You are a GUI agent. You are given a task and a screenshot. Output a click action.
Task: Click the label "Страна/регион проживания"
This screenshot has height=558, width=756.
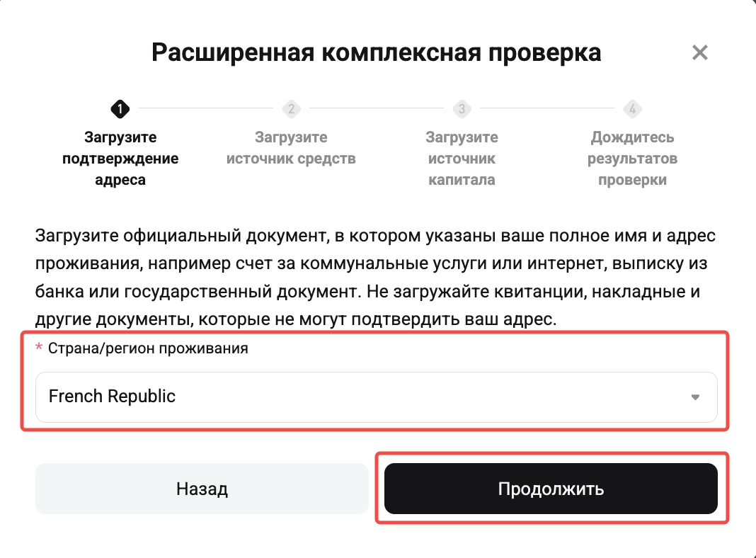(127, 348)
